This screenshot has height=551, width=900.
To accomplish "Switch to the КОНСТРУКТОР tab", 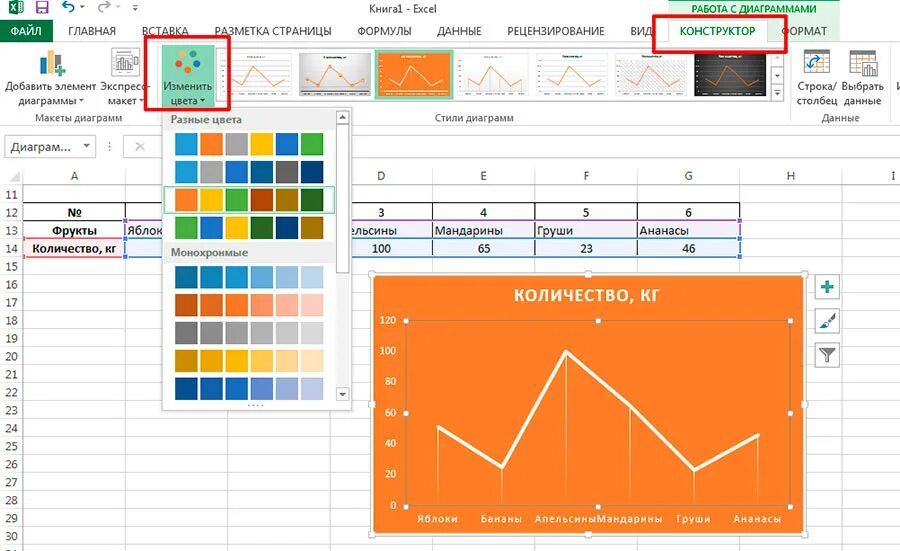I will [717, 31].
